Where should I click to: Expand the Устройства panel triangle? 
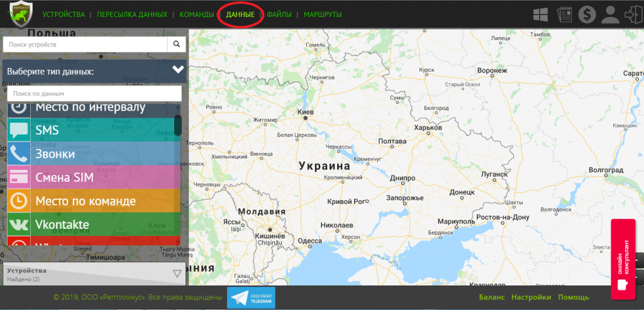click(x=177, y=274)
